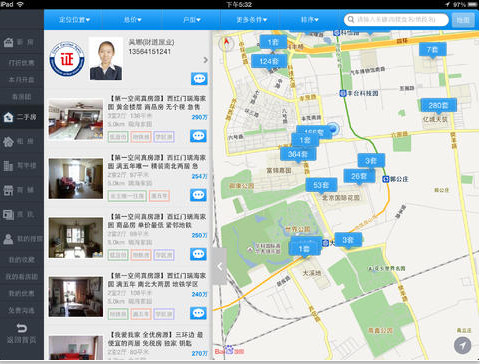Click the agent phone number 13564151241
Viewport: 480px width, 364px height.
(150, 52)
